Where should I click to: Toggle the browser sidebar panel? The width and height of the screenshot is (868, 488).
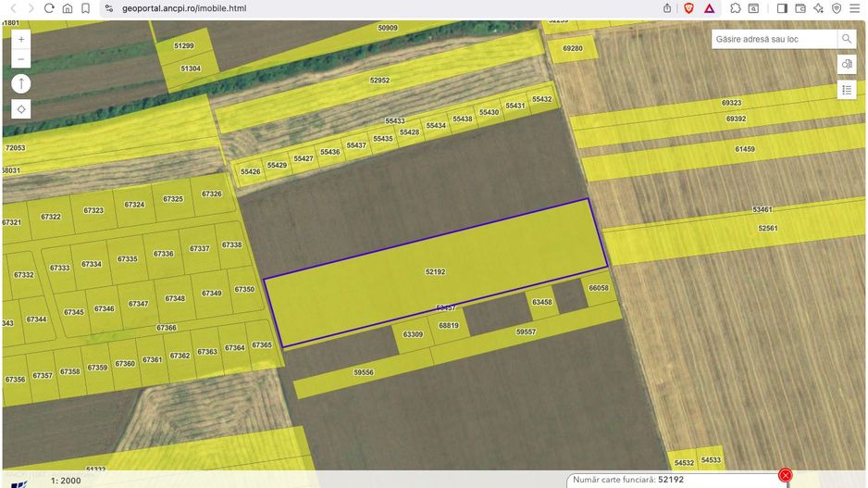pos(782,8)
